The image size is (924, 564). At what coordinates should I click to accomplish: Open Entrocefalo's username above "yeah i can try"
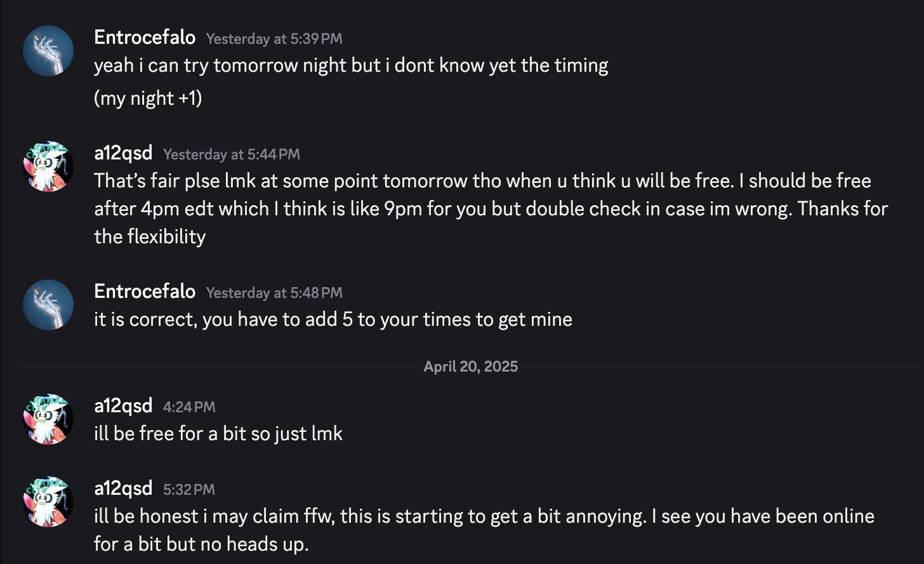(145, 37)
